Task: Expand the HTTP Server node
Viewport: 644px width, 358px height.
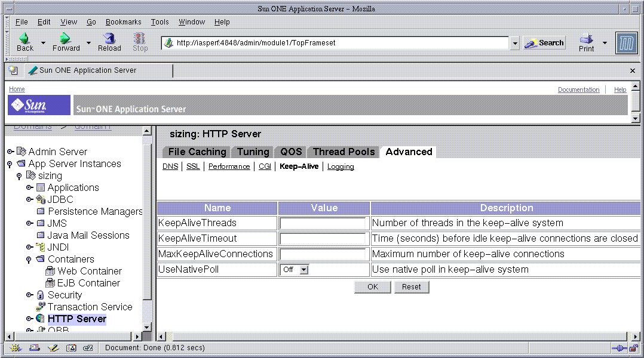Action: (x=29, y=319)
